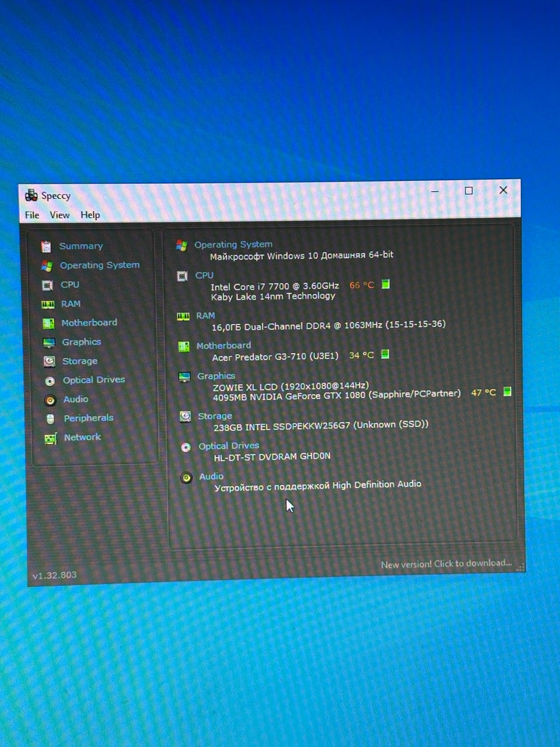Open the Audio section in sidebar
The width and height of the screenshot is (560, 747).
click(76, 399)
